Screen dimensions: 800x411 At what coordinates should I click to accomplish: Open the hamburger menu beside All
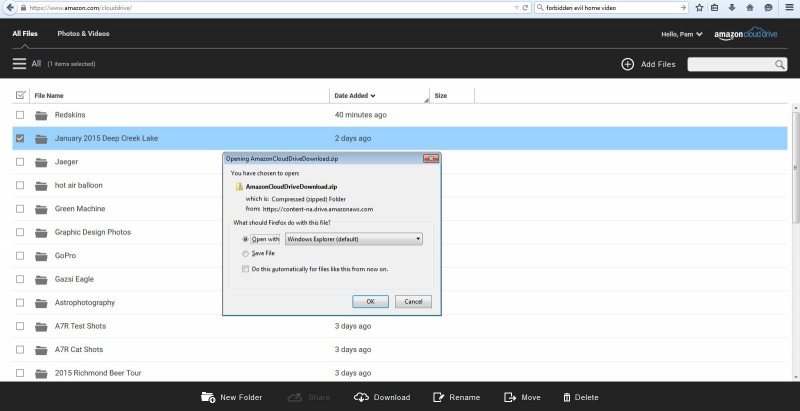(x=20, y=63)
